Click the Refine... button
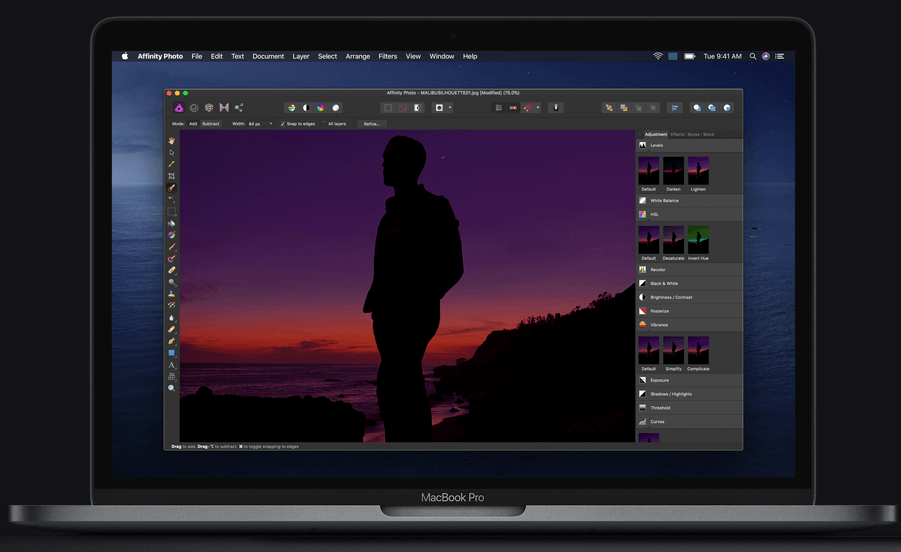The width and height of the screenshot is (901, 552). pyautogui.click(x=372, y=124)
